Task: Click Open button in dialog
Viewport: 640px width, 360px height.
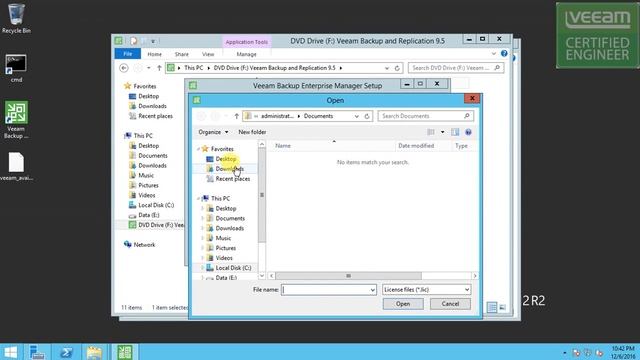Action: (403, 304)
